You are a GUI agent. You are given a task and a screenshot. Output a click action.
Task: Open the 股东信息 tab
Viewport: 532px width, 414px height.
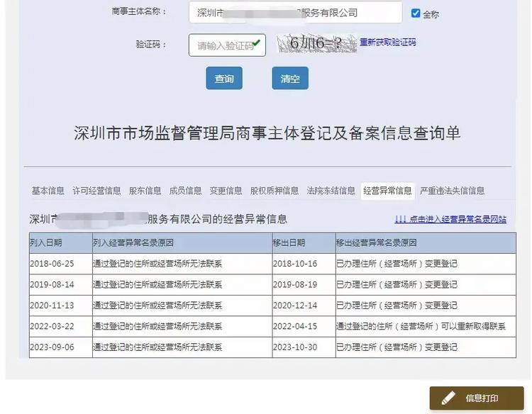pyautogui.click(x=145, y=191)
